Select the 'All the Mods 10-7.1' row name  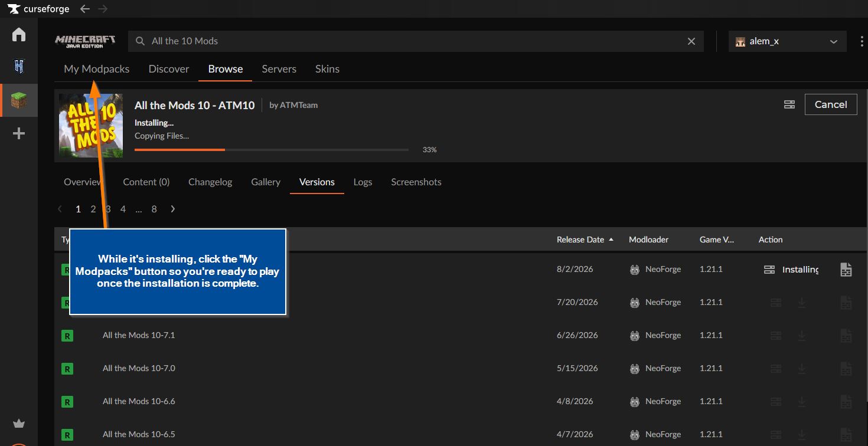click(x=139, y=335)
